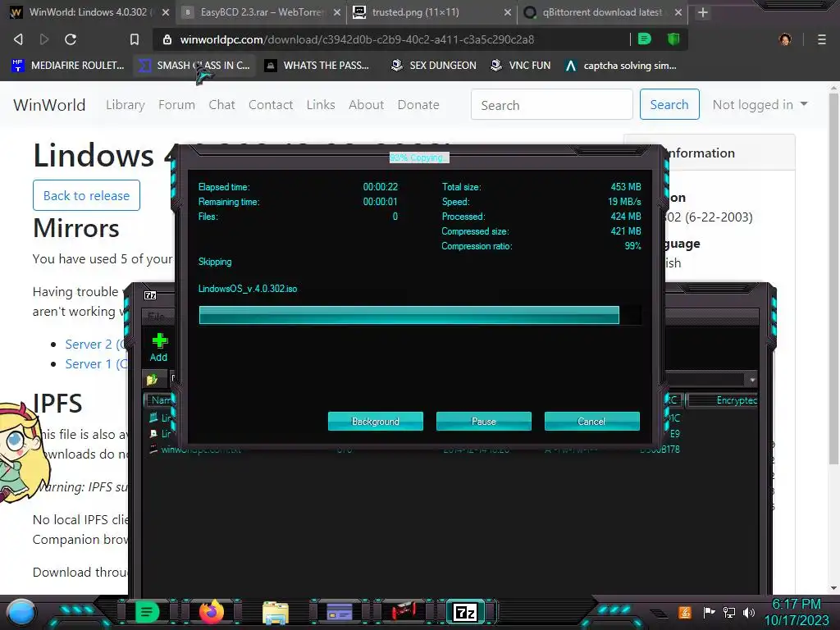Open the green chat app on the taskbar
This screenshot has height=630, width=840.
click(147, 612)
